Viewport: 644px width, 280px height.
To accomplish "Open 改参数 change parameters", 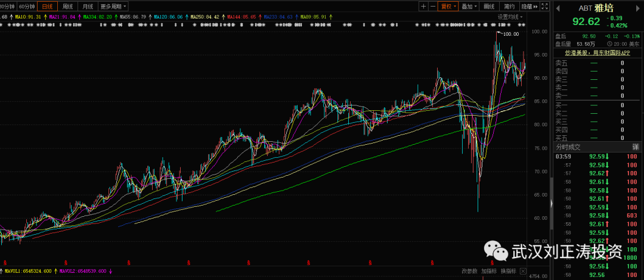I will [469, 272].
